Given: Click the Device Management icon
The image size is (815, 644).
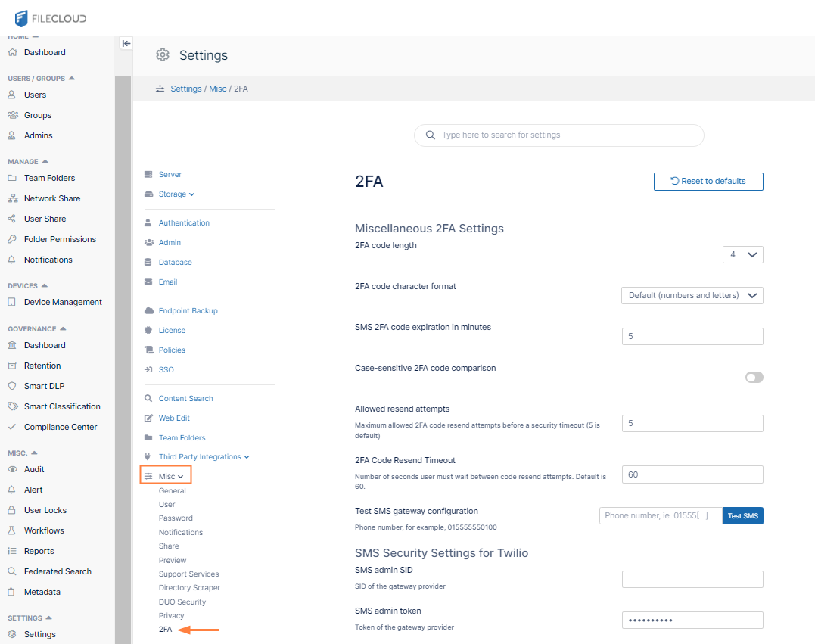Looking at the screenshot, I should [x=12, y=302].
